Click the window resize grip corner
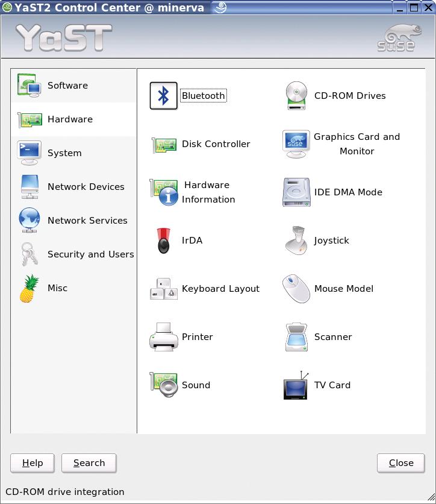The width and height of the screenshot is (436, 504). point(431,498)
